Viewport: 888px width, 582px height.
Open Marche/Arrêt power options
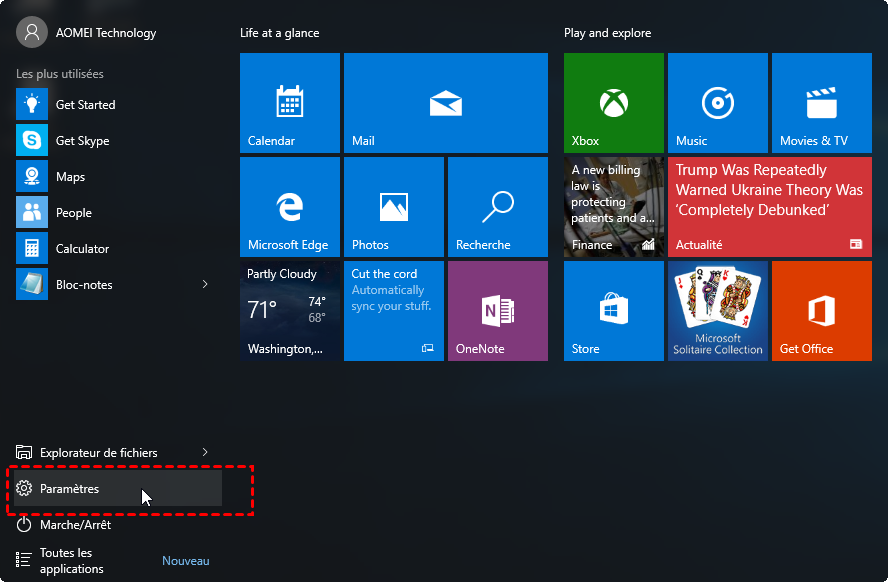(x=75, y=525)
